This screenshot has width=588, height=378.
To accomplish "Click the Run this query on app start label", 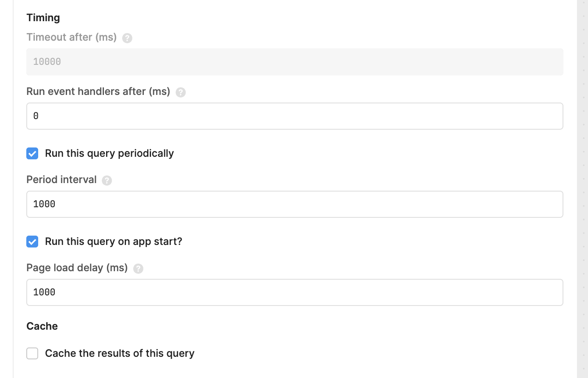I will 114,242.
